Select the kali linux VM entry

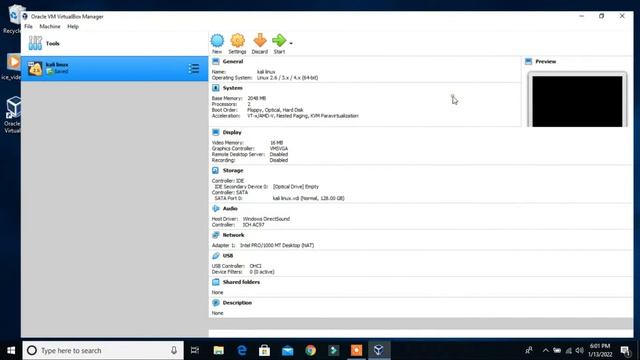114,68
